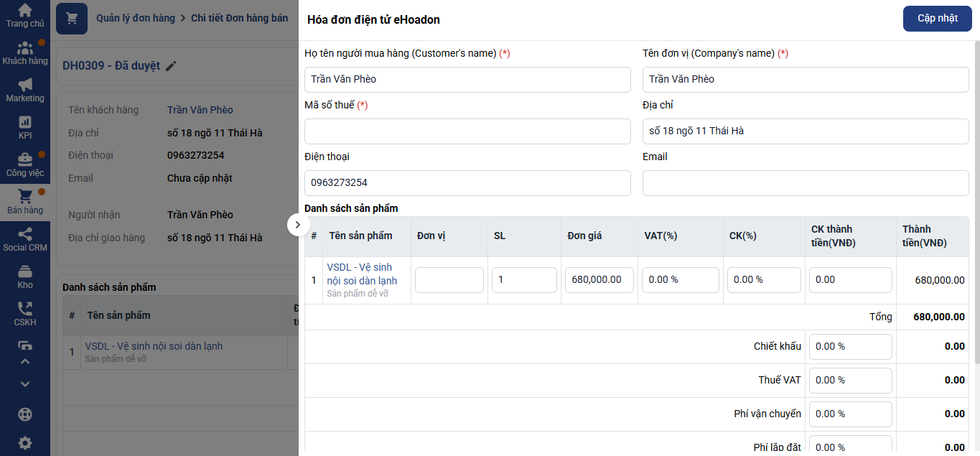This screenshot has width=980, height=456.
Task: Click pencil edit icon beside DH0309
Action: tap(171, 66)
